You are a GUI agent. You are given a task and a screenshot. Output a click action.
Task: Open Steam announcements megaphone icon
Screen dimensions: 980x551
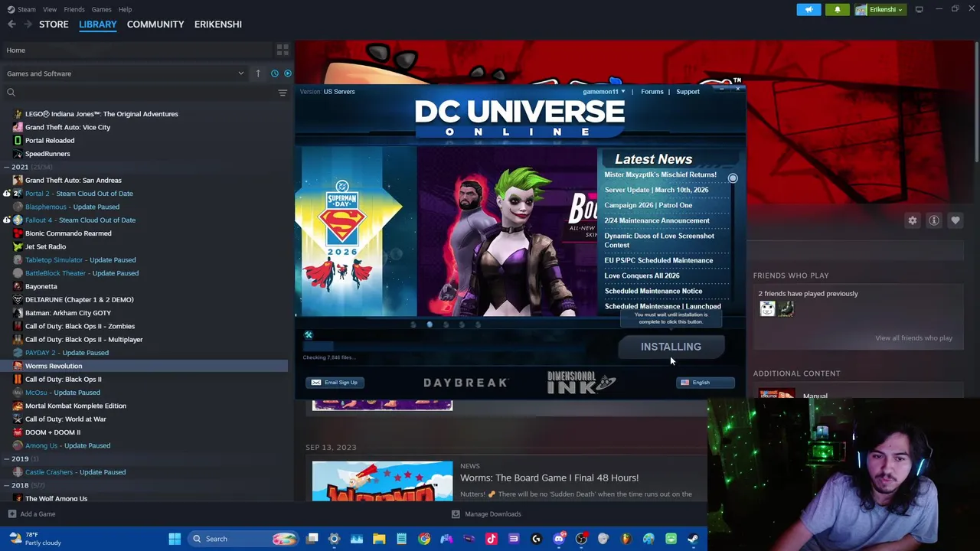[809, 9]
